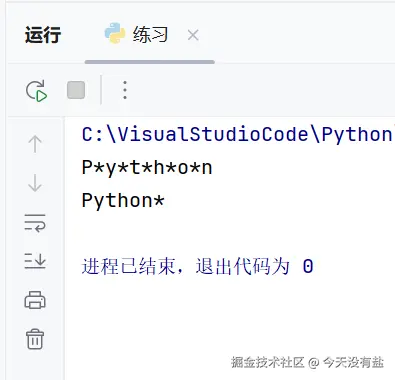Open the three-dot more actions menu

[125, 90]
